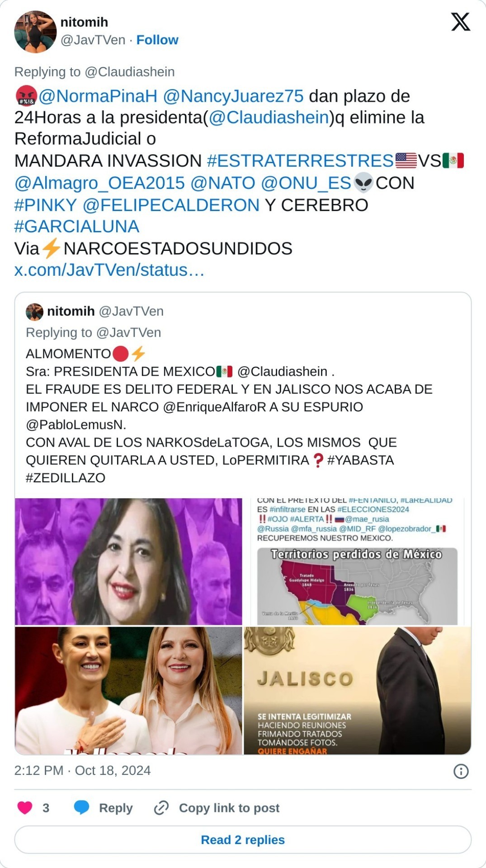Viewport: 486px width, 868px height.
Task: Open the x.com/JavTVen/status link
Action: 109,269
